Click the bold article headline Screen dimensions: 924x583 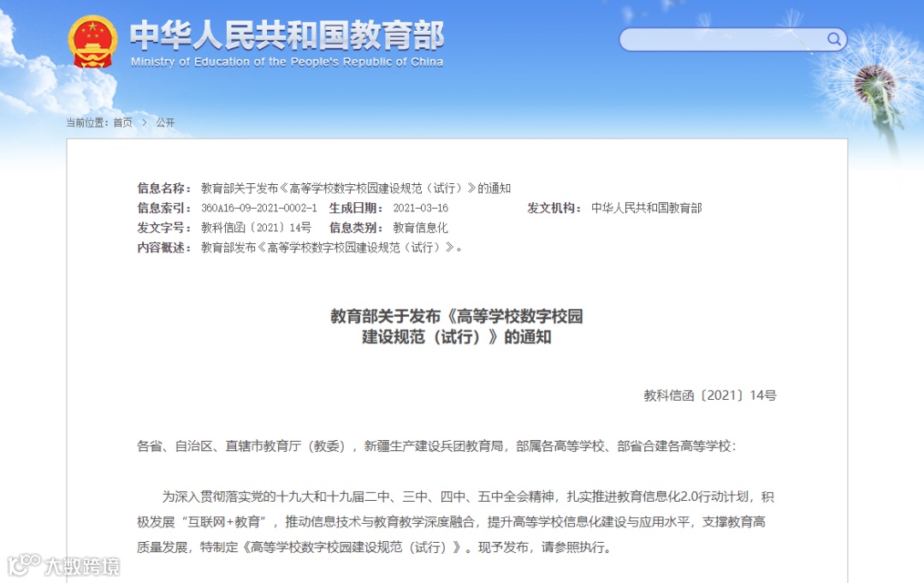tap(457, 326)
